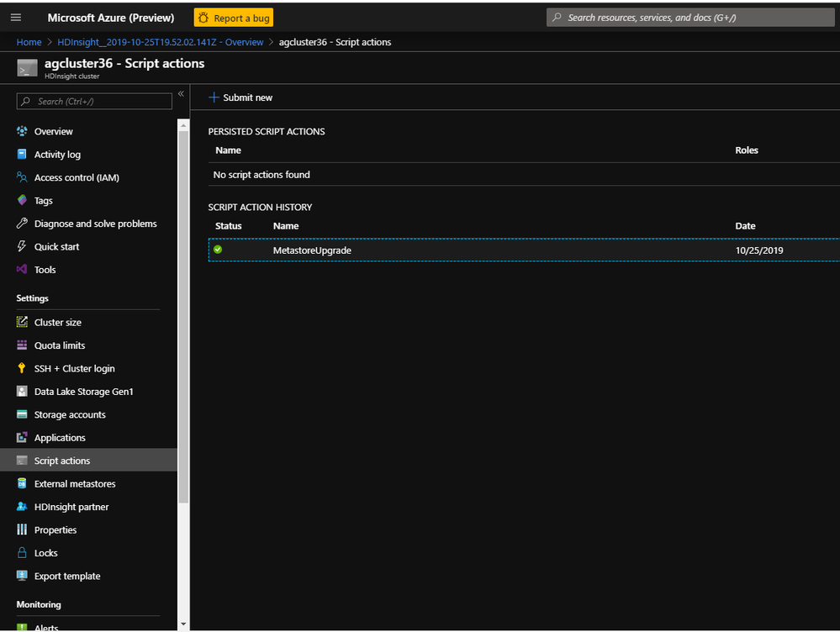Click the HDInsight partner icon
840x632 pixels.
click(x=22, y=506)
